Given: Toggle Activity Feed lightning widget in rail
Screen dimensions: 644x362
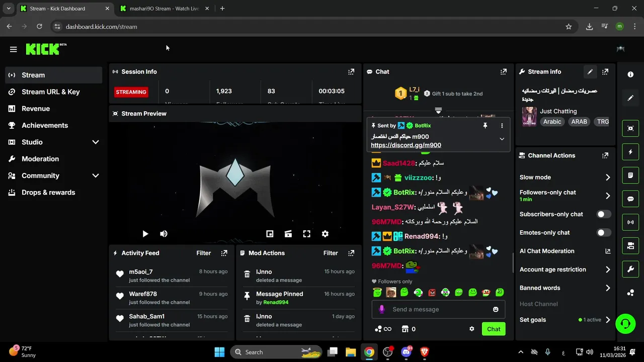Looking at the screenshot, I should click(630, 152).
